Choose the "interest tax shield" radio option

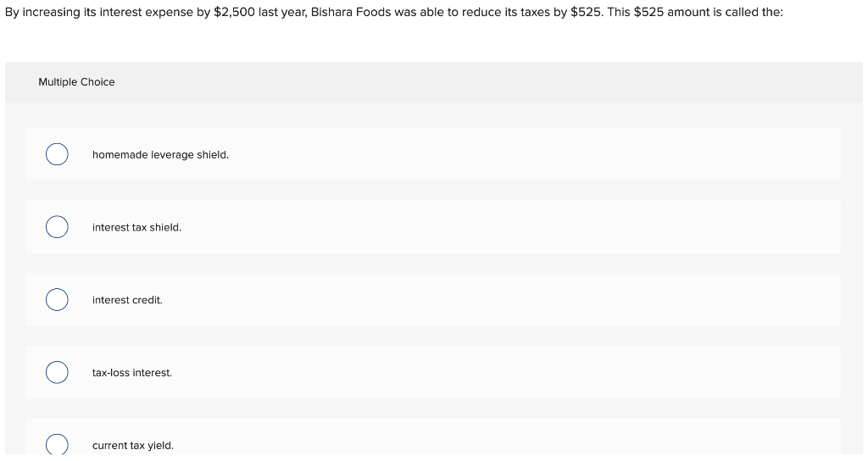57,227
